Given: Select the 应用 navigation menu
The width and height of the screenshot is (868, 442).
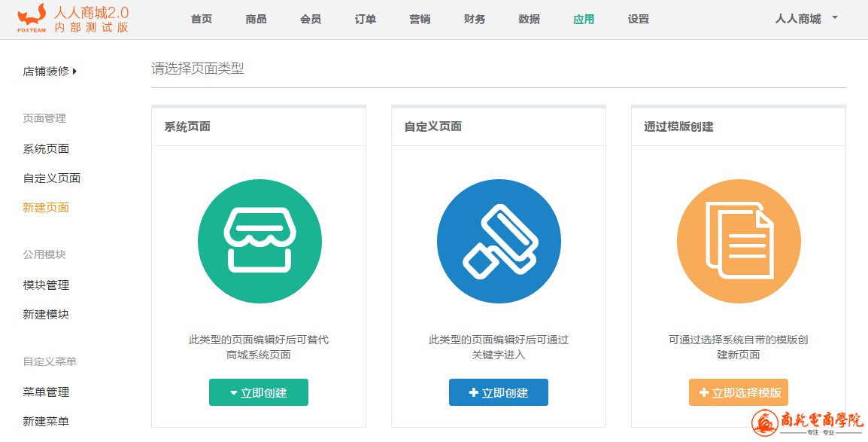Looking at the screenshot, I should [x=584, y=19].
